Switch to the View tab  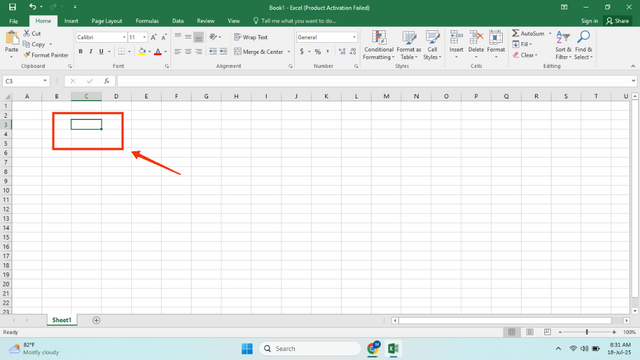click(x=233, y=21)
